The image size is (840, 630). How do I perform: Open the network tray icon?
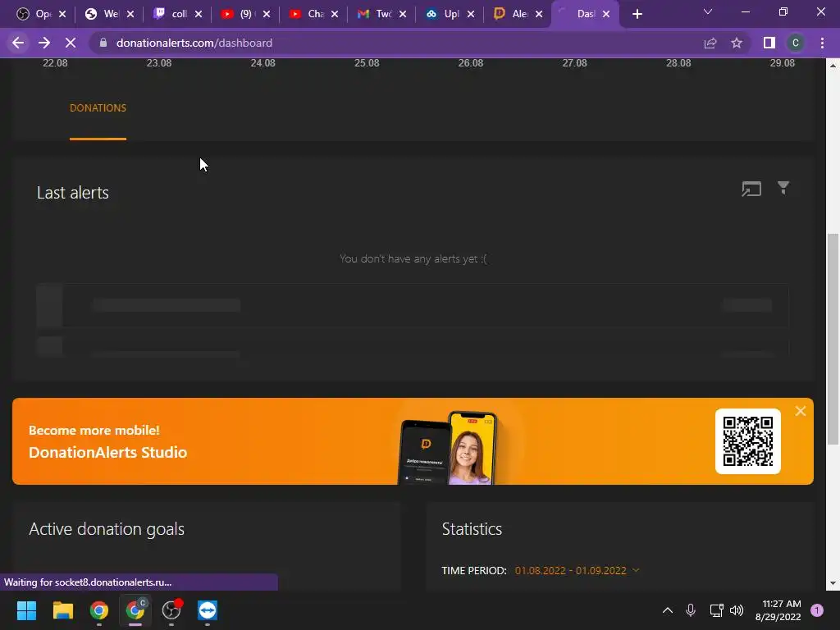click(716, 610)
